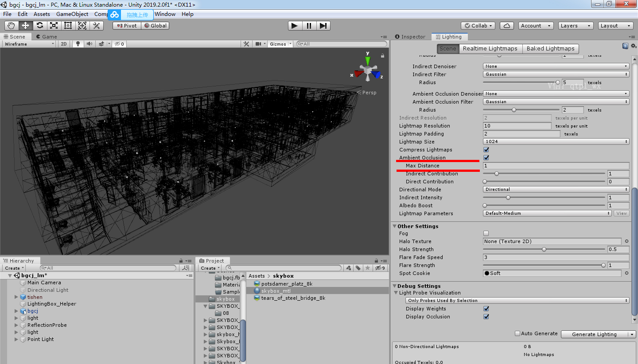Screen dimensions: 638x364
Task: Click Halo Texture object picker circle
Action: 626,241
